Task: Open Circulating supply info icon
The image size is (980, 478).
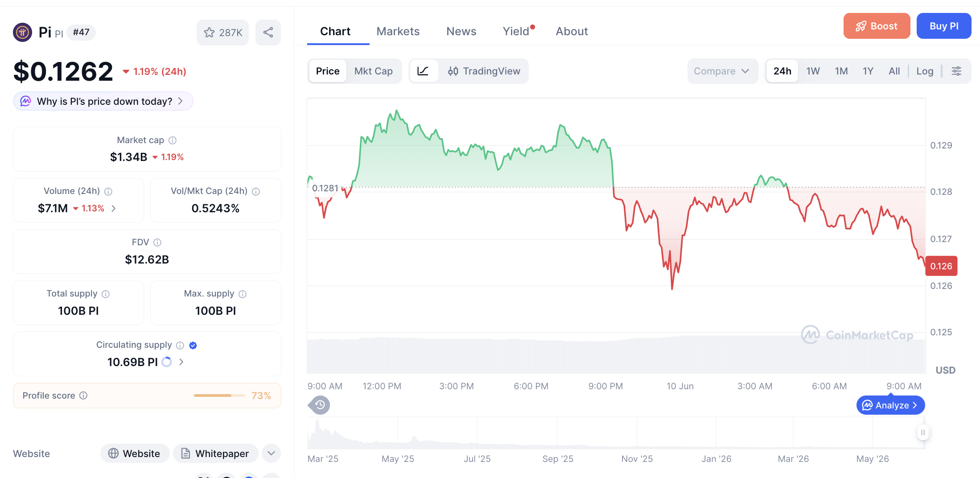Action: coord(180,346)
